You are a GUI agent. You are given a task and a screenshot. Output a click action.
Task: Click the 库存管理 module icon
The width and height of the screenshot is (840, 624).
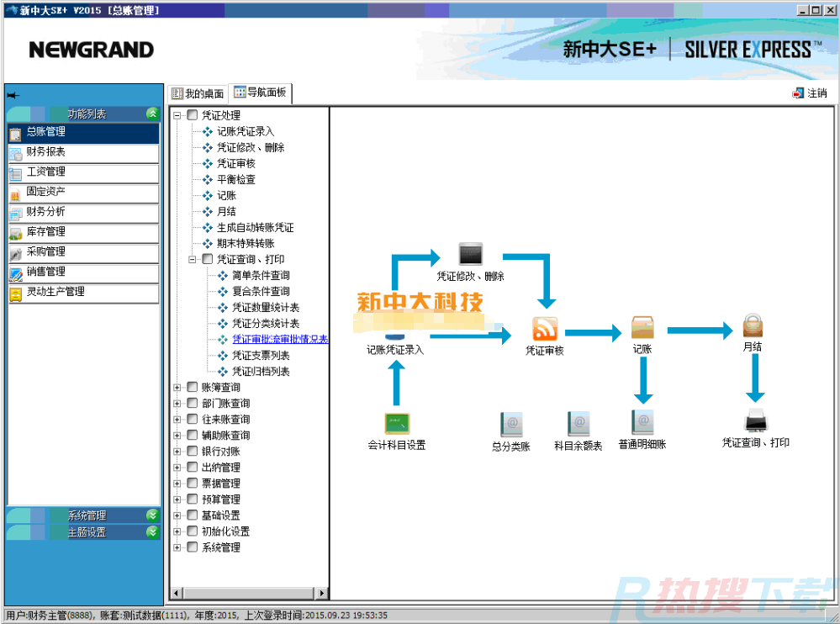pyautogui.click(x=15, y=234)
